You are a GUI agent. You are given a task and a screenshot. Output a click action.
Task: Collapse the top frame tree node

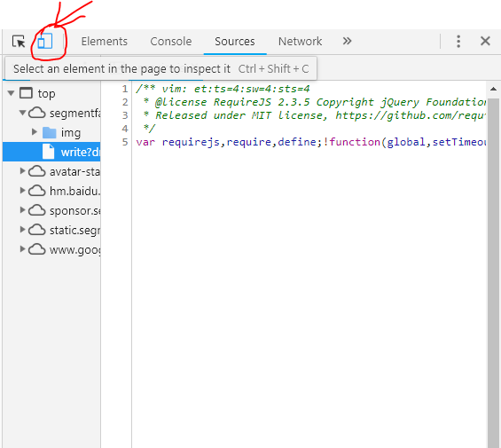(12, 93)
